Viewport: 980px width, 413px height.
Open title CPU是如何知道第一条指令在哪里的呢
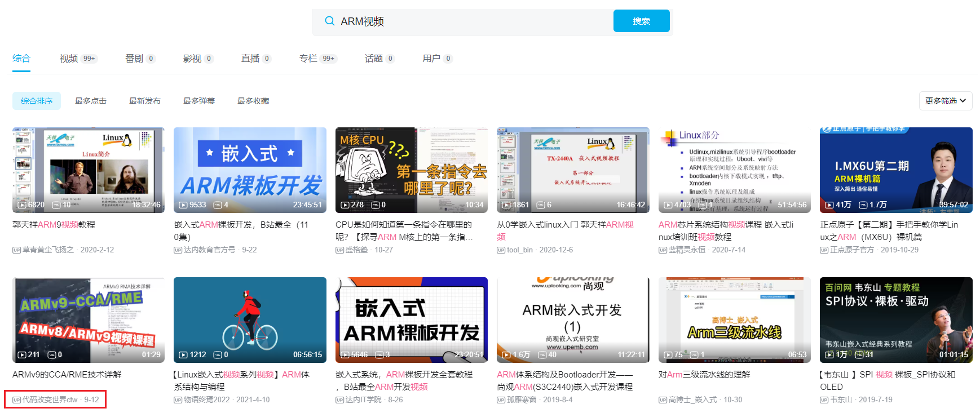tap(404, 230)
